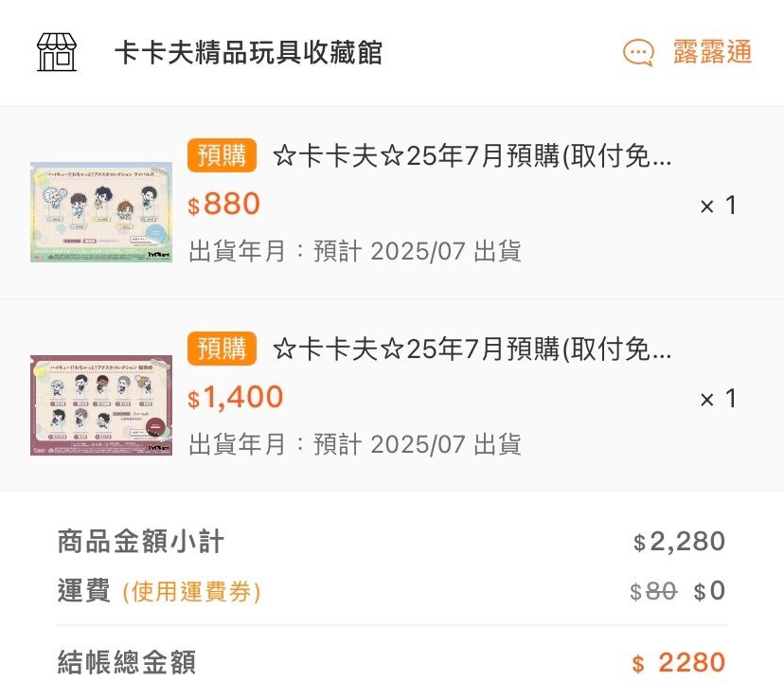Tap × 1 quantity of first item
The image size is (784, 699).
click(718, 206)
